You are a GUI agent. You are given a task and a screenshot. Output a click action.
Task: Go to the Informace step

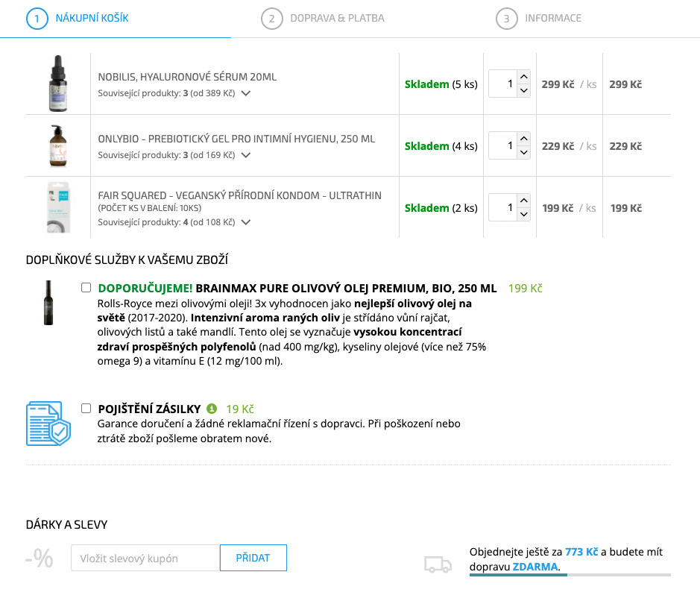(553, 19)
